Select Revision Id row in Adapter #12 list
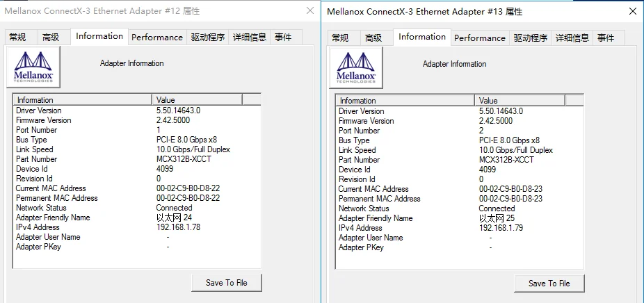The width and height of the screenshot is (644, 303). [137, 179]
